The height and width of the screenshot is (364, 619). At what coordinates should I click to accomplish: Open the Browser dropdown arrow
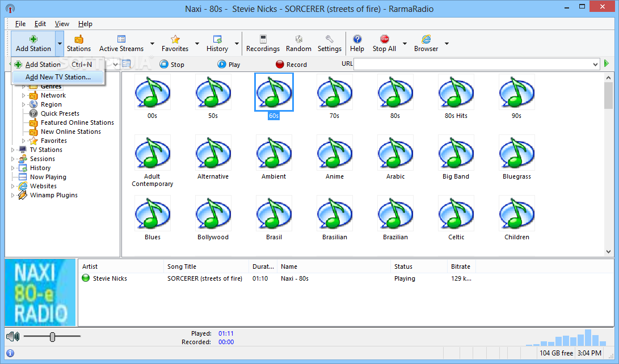447,44
